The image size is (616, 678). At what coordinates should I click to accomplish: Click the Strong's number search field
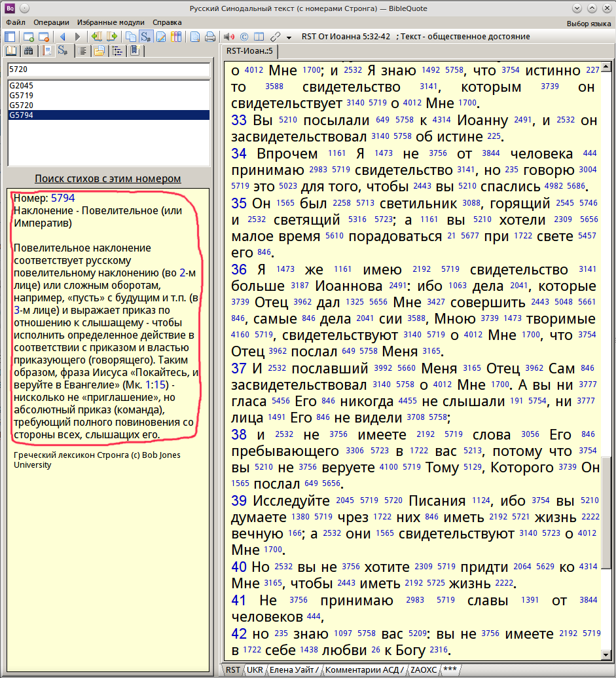point(107,69)
